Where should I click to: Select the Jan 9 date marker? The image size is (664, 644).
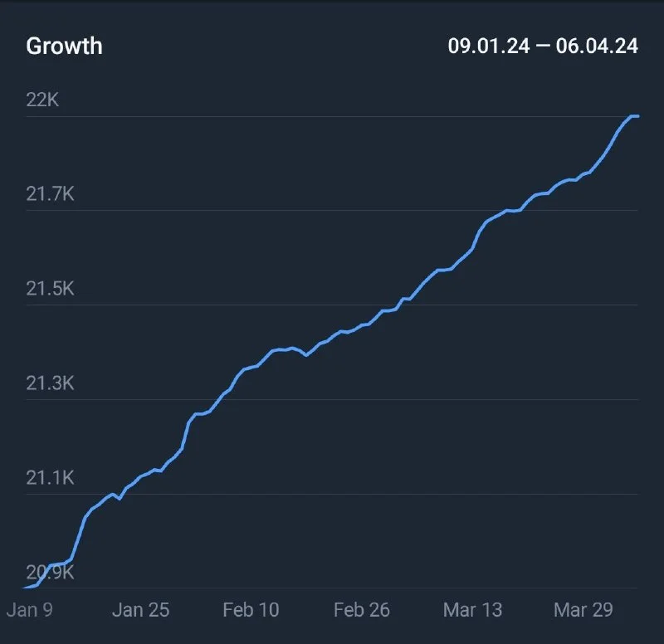click(30, 610)
